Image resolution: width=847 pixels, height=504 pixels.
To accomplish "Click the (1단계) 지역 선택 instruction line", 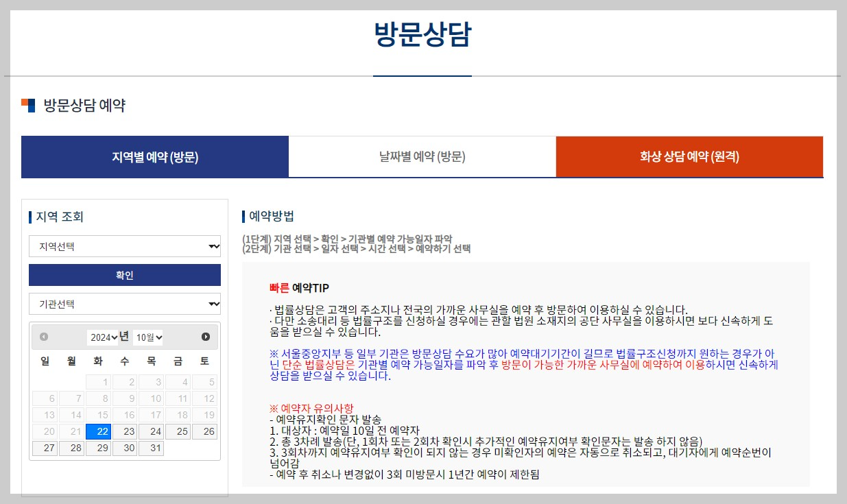I will point(347,239).
